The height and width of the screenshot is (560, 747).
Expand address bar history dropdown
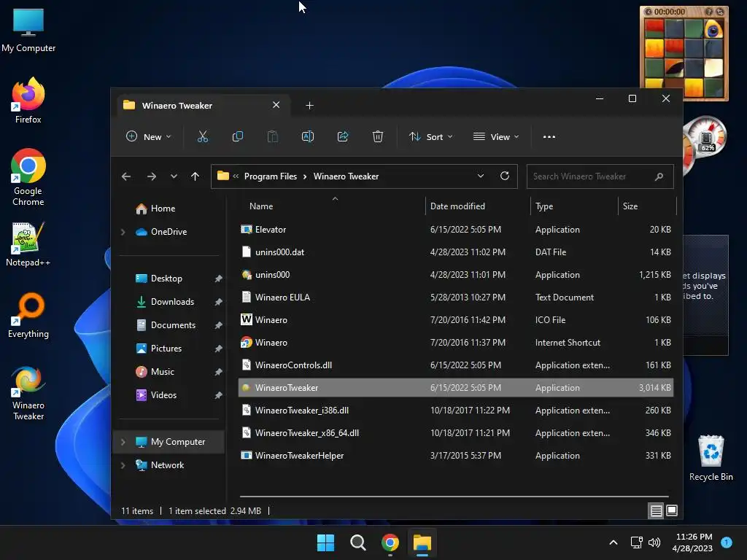pyautogui.click(x=481, y=176)
